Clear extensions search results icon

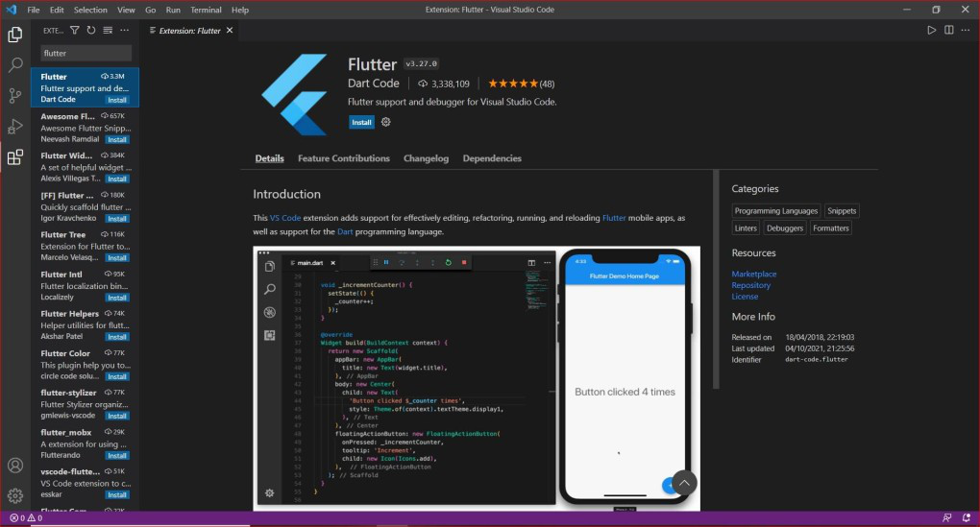(108, 30)
